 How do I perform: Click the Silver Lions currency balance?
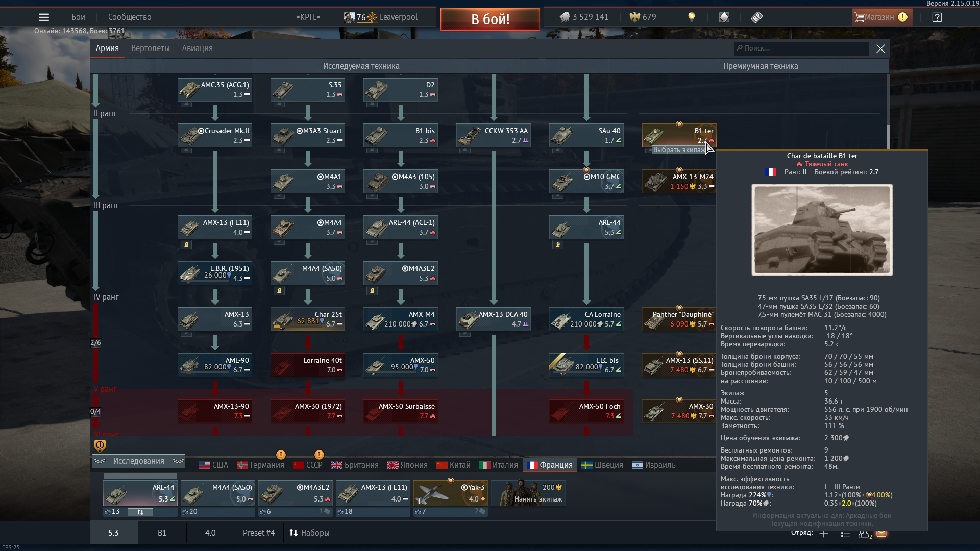point(584,17)
